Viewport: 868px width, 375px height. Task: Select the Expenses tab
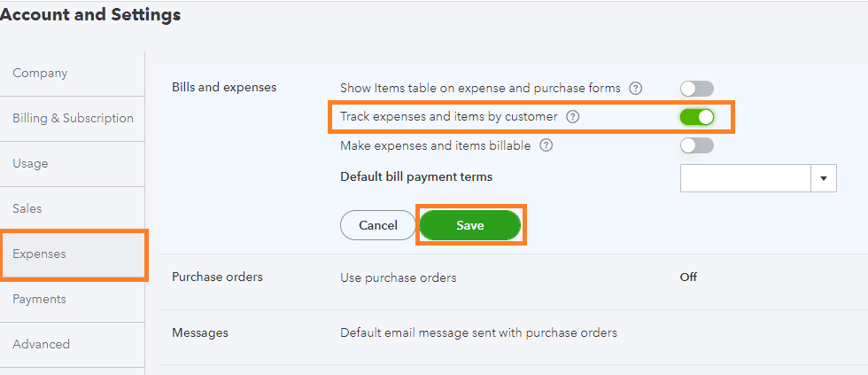[x=39, y=254]
